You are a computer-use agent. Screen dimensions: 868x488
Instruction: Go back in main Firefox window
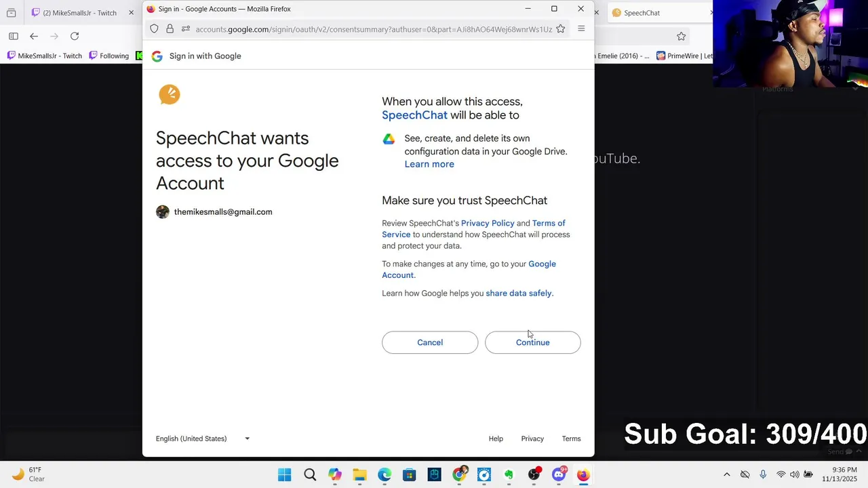[x=34, y=36]
